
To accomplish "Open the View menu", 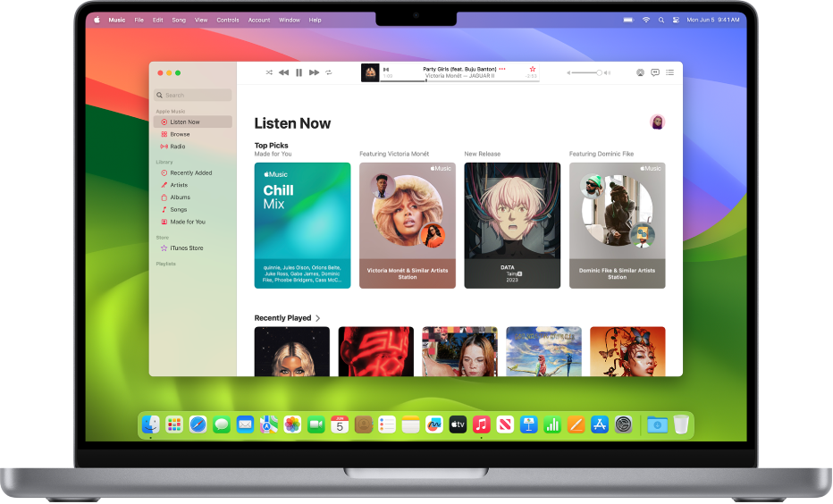I will (x=201, y=20).
